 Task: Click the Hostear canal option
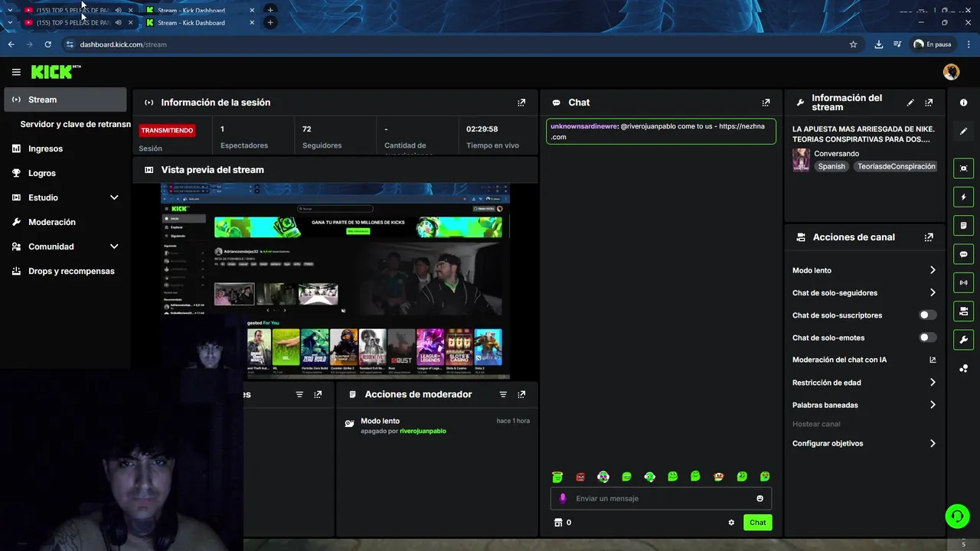click(816, 424)
